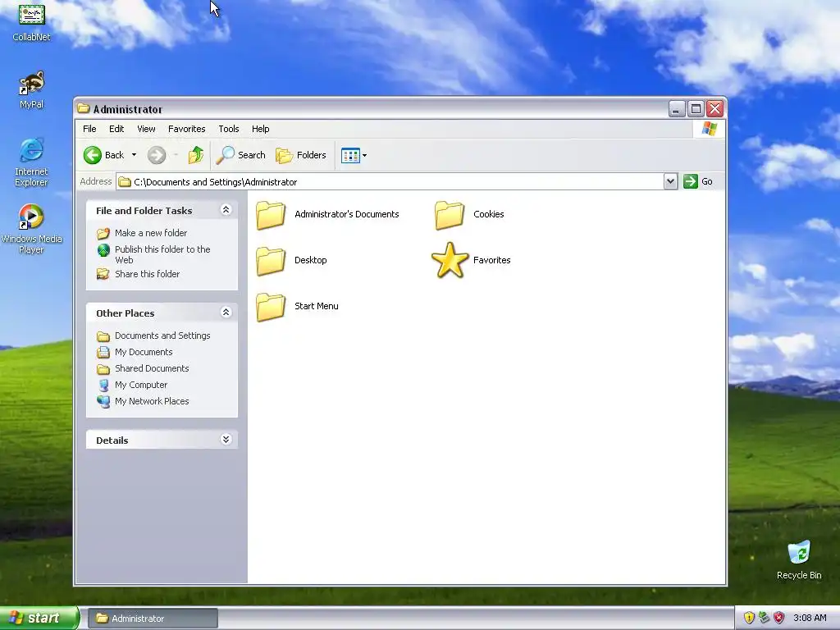
Task: Click the Start Menu folder label
Action: click(316, 307)
